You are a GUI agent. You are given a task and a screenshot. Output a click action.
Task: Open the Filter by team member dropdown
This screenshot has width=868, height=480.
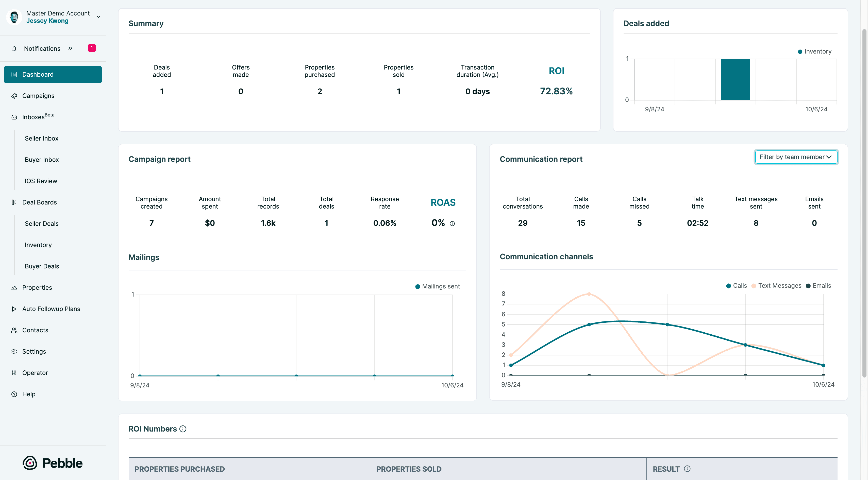tap(796, 157)
